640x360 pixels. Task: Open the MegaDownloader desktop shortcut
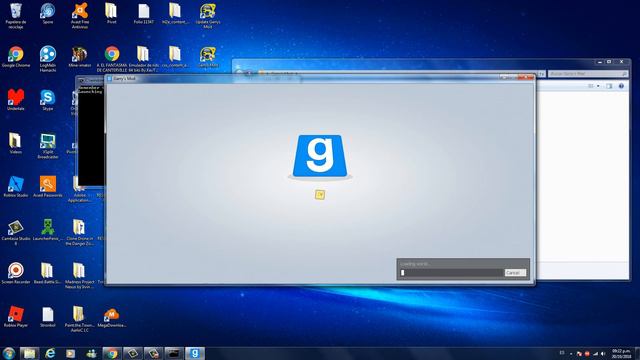pyautogui.click(x=111, y=317)
